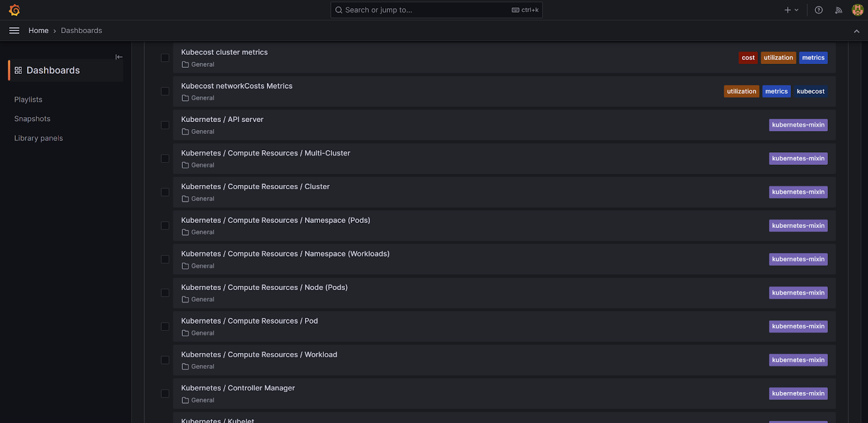The image size is (868, 423).
Task: Open Kubecost networkCosts Metrics dashboard
Action: (x=237, y=86)
